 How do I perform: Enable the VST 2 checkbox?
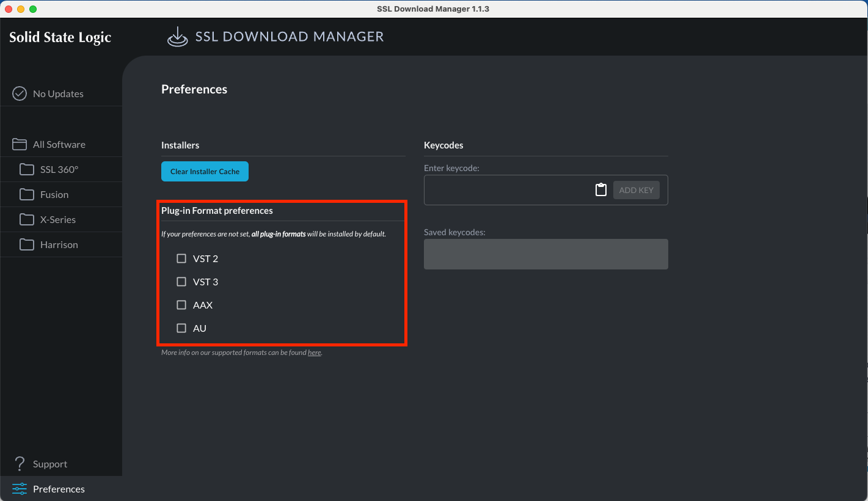click(x=181, y=258)
